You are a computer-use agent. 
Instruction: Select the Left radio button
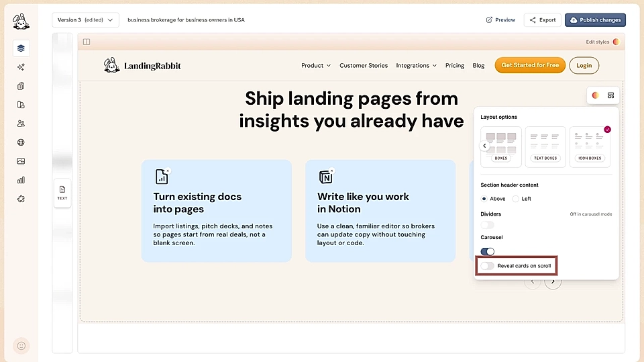point(515,199)
